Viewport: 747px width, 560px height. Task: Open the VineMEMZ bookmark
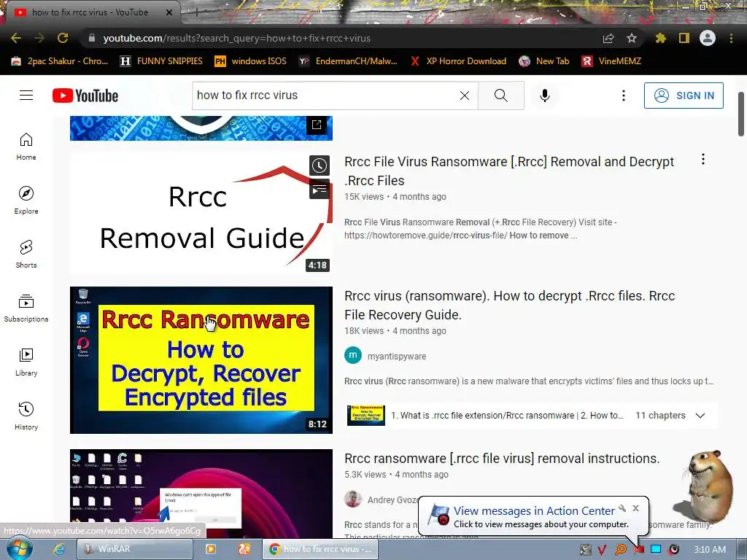(611, 61)
